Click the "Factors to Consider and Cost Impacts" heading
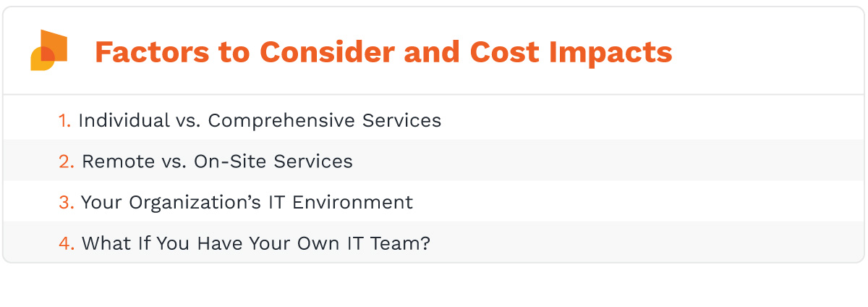This screenshot has width=868, height=307. 383,52
